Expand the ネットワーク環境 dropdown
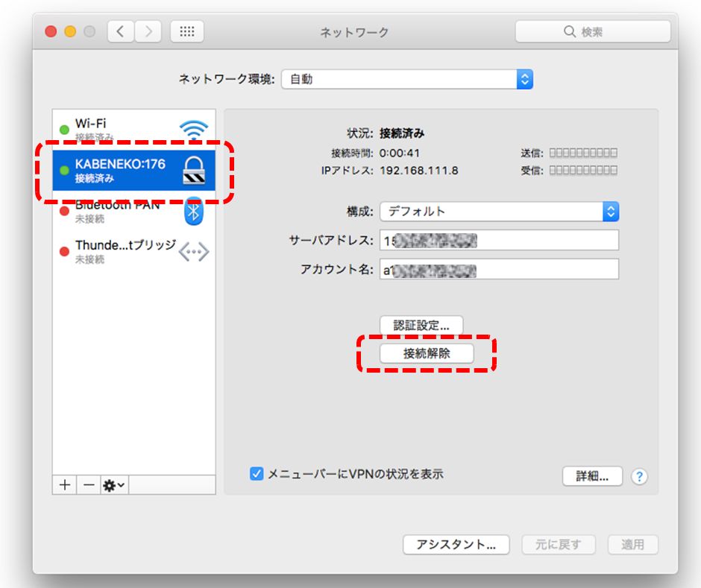Image resolution: width=701 pixels, height=588 pixels. click(x=406, y=79)
